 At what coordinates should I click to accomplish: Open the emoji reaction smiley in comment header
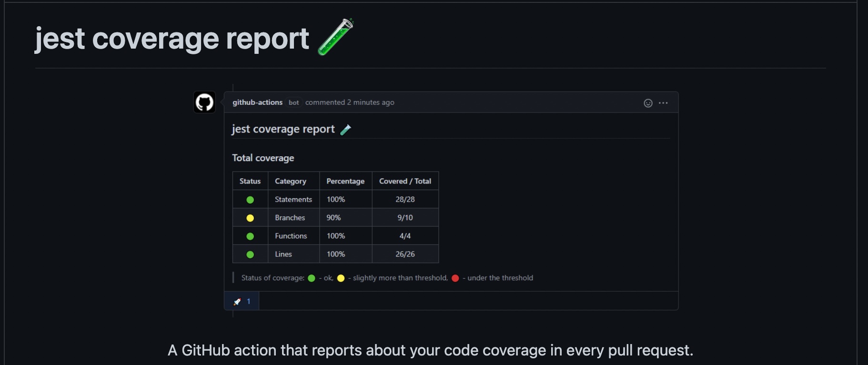point(648,103)
